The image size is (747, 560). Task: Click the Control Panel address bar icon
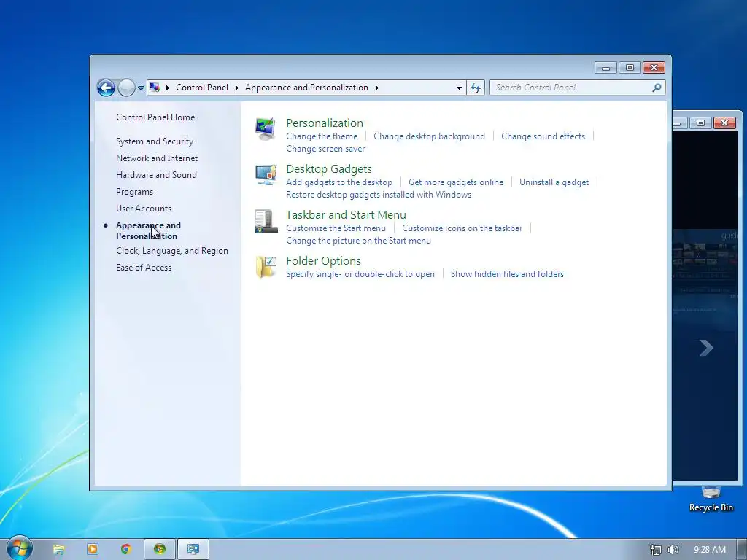155,87
